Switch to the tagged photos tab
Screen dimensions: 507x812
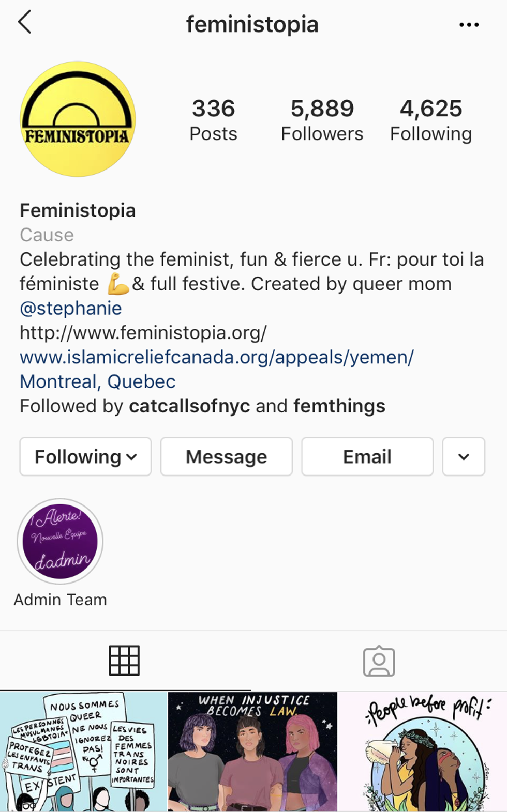click(379, 661)
